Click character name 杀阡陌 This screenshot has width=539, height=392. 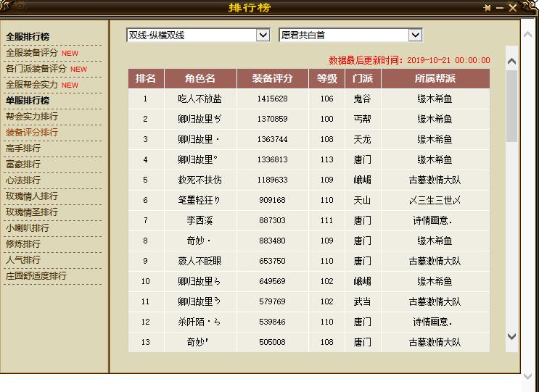[x=199, y=322]
